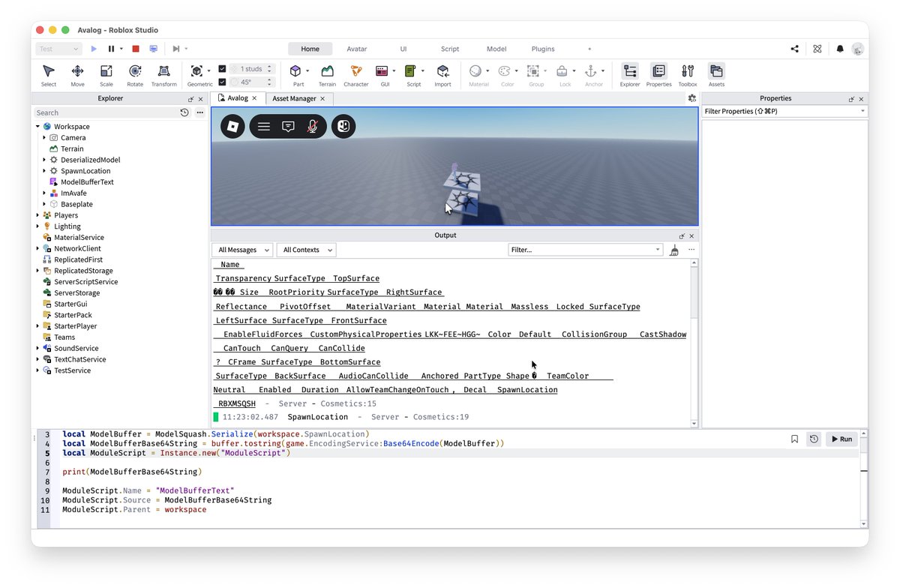Add a new ribbon tab with plus
Screen dimensions: 900x588
click(589, 49)
